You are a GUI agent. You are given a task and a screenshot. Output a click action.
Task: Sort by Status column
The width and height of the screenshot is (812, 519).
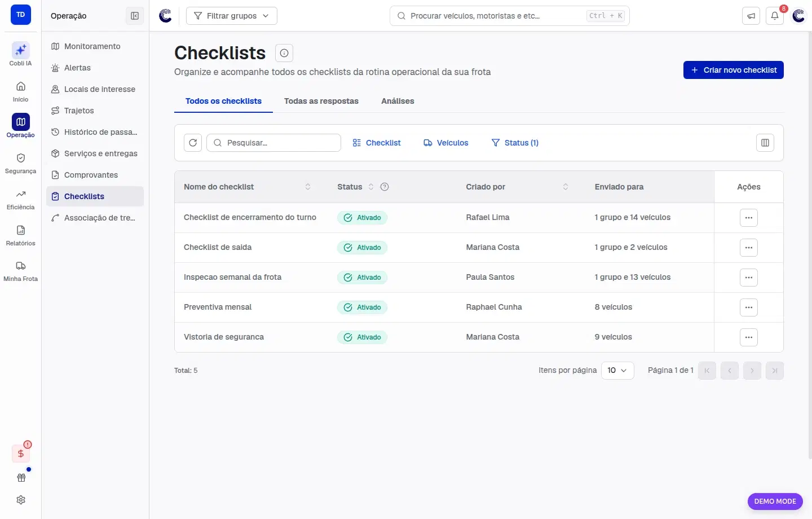point(371,187)
